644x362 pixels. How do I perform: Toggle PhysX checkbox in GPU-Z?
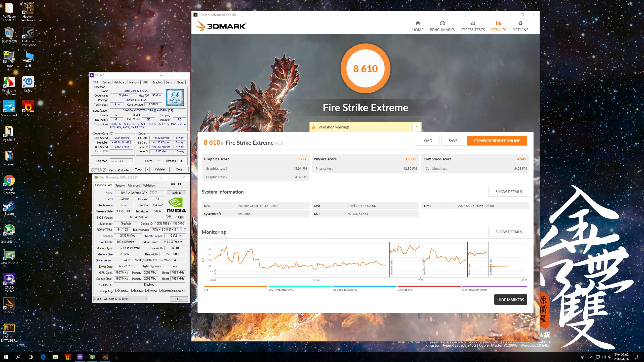point(147,291)
